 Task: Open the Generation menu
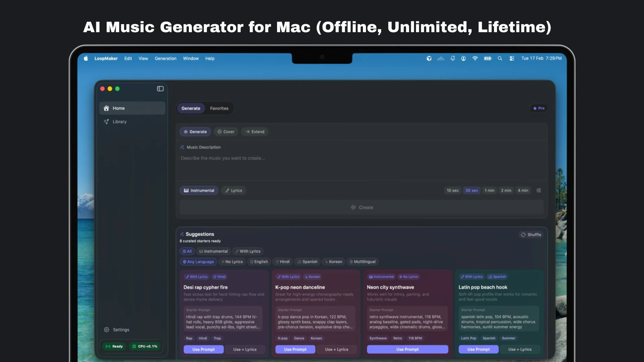point(165,58)
